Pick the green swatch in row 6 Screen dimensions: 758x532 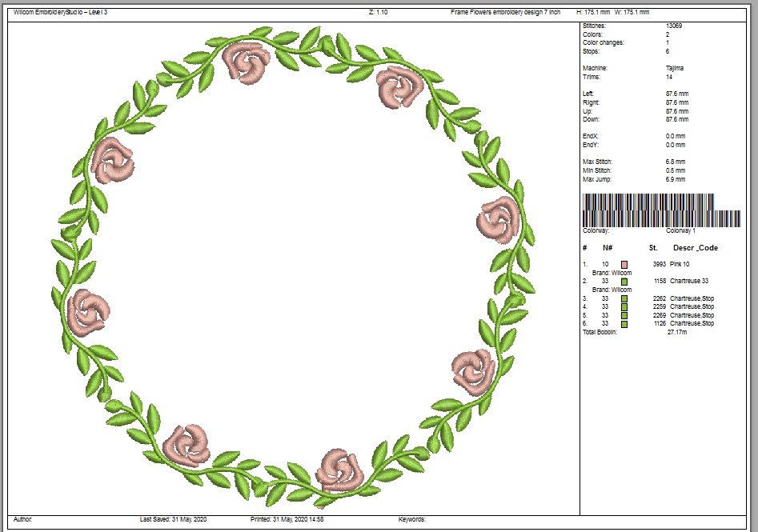[624, 324]
